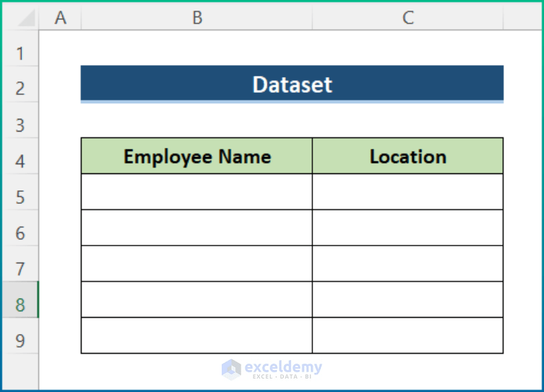Select column C header
544x392 pixels.
point(408,17)
